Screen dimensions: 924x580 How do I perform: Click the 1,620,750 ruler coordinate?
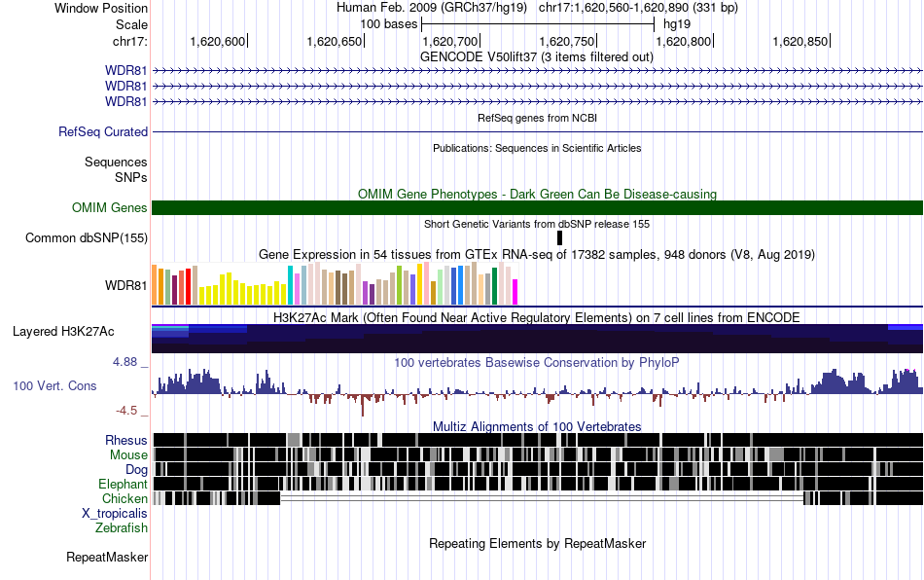tap(567, 41)
